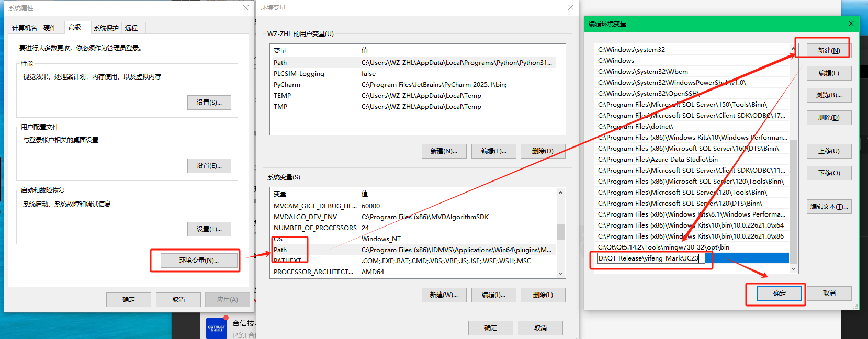Select C:\Windows\System32\Wbem entry

692,72
